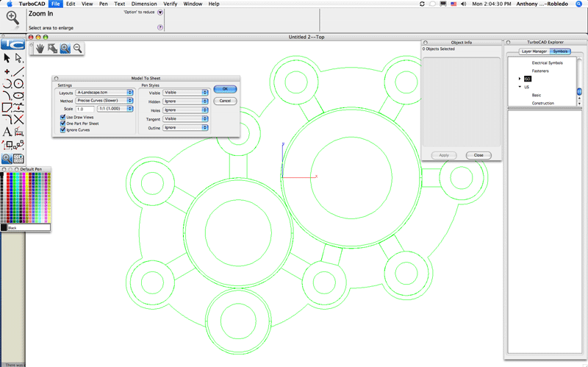The height and width of the screenshot is (367, 588).
Task: Toggle the One Part Per Sheet checkbox
Action: 62,124
